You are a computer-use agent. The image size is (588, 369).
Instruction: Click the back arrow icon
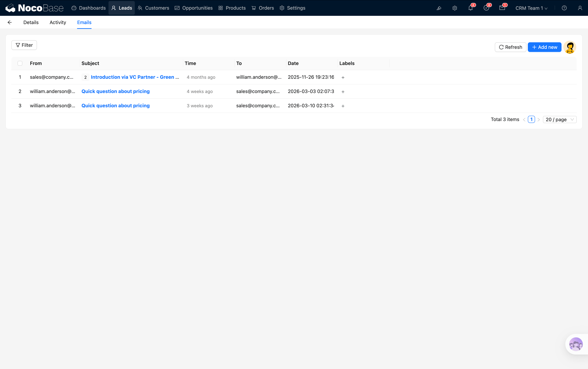click(10, 23)
